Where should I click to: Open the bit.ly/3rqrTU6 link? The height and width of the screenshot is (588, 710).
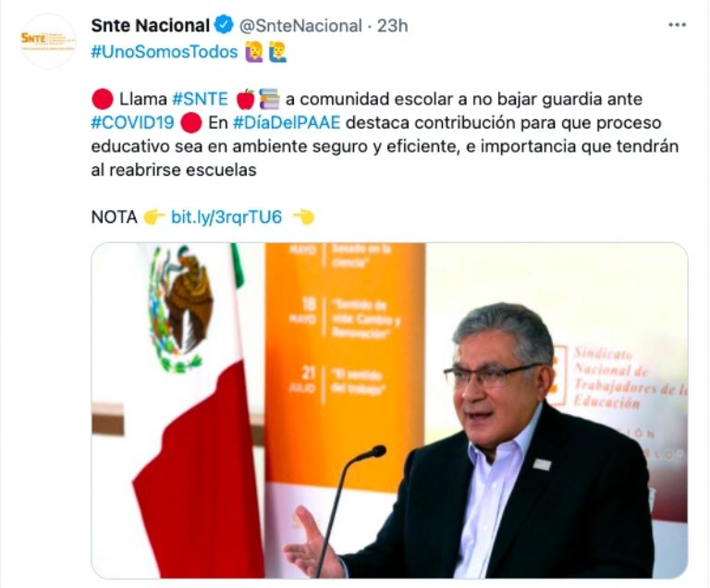(x=226, y=217)
